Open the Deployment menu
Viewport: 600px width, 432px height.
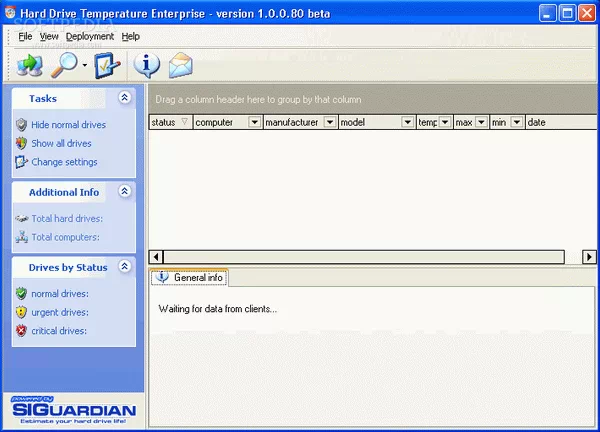[x=90, y=36]
